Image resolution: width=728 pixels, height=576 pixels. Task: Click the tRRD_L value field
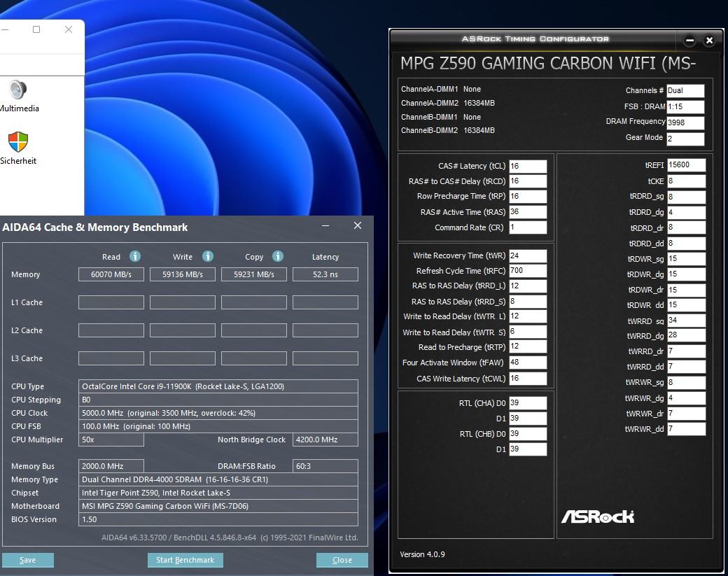528,286
